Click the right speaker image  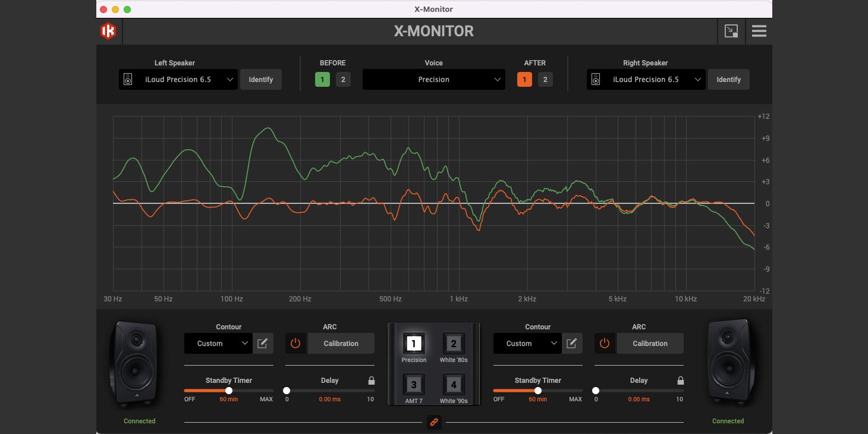click(728, 364)
